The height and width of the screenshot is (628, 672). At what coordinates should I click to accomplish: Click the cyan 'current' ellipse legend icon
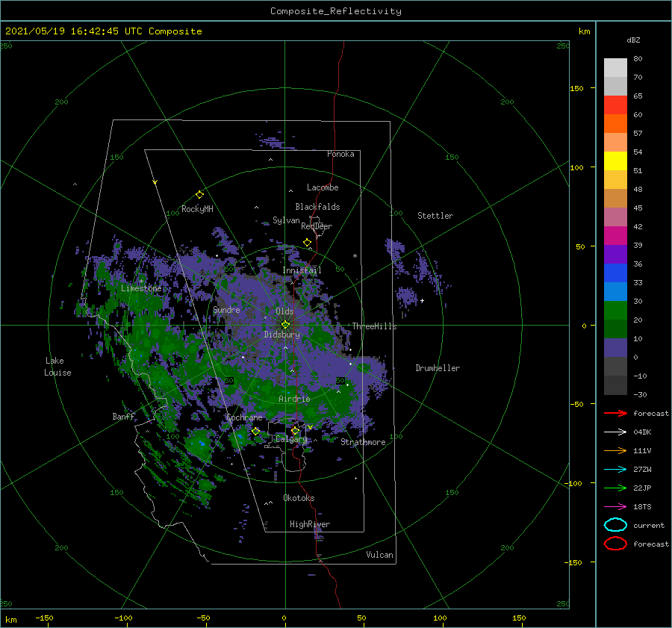point(615,525)
